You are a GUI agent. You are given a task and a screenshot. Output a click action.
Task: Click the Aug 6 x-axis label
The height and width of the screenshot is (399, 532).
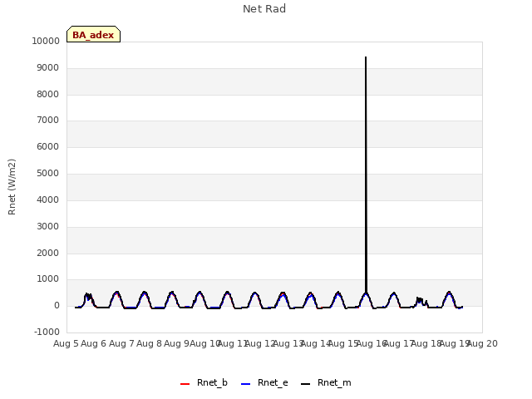pos(94,343)
